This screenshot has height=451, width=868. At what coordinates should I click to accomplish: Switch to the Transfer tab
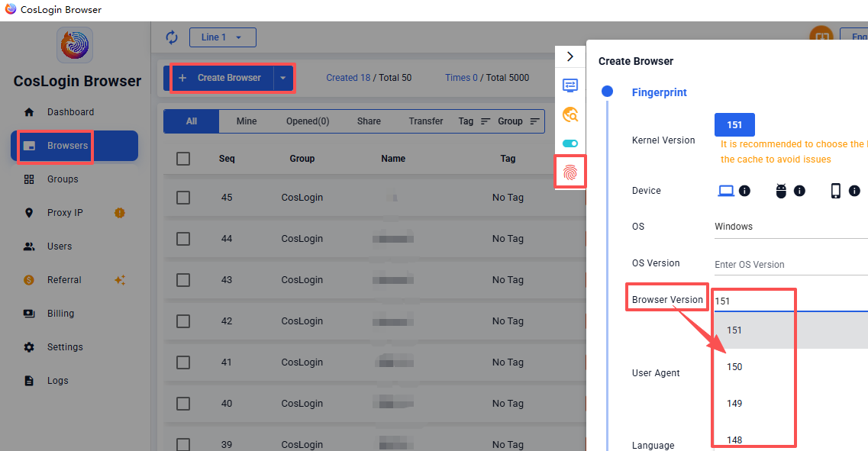426,121
